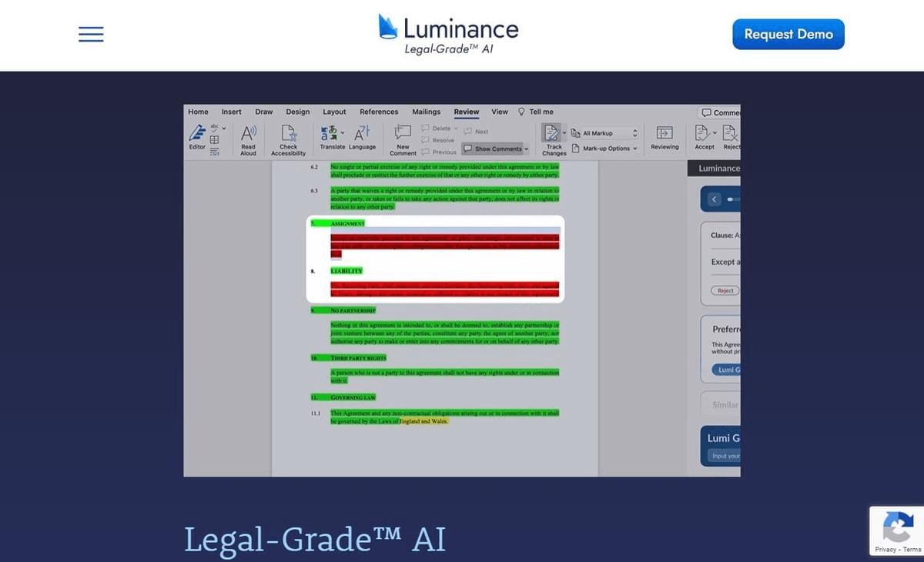924x562 pixels.
Task: Click the THIRD PARTY RIGHTS heading
Action: pyautogui.click(x=358, y=358)
